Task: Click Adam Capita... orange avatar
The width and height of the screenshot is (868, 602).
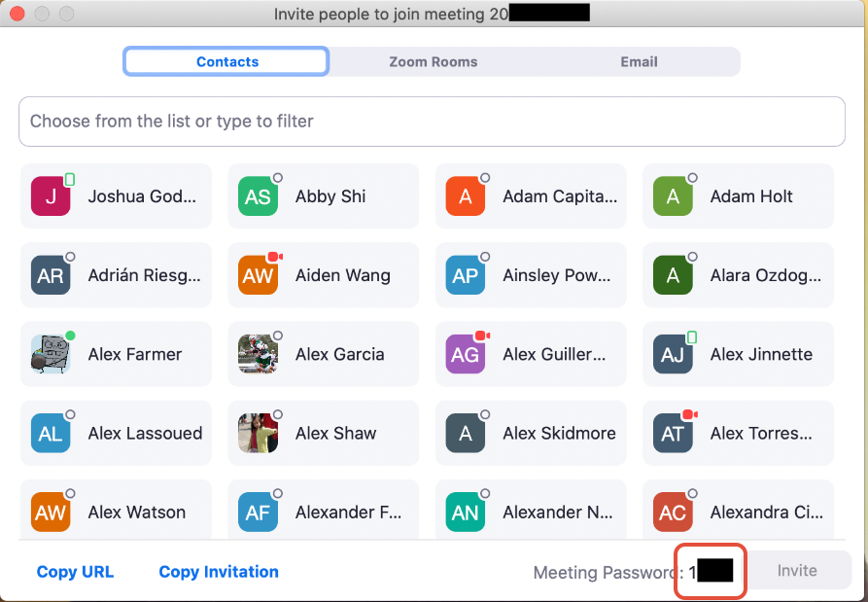Action: 466,196
